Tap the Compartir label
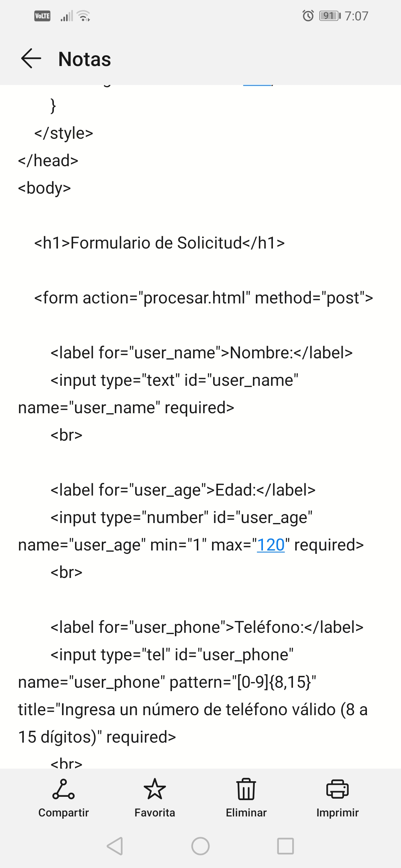Image resolution: width=401 pixels, height=868 pixels. click(x=63, y=813)
